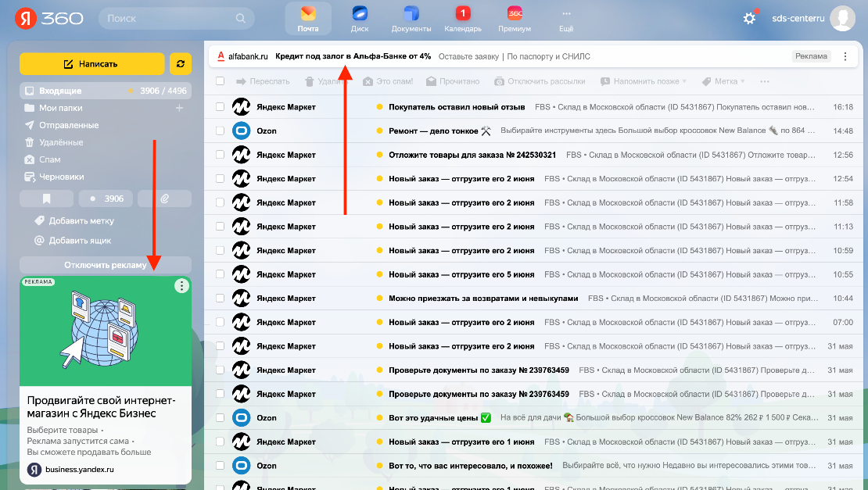Screen dimensions: 868x490
Task: Filter emails with attachments via paperclip icon
Action: click(x=164, y=199)
